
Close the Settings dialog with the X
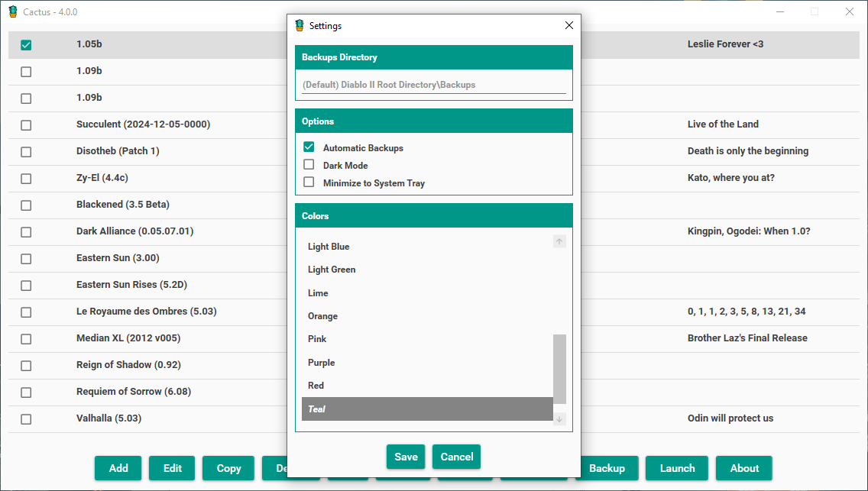(569, 25)
